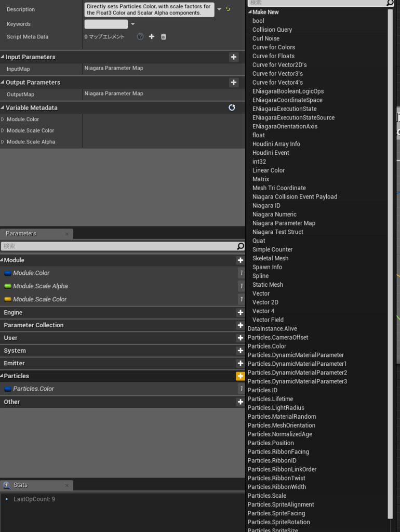Click the LastOpCount: 9 stat entry
The height and width of the screenshot is (532, 400).
coord(34,499)
